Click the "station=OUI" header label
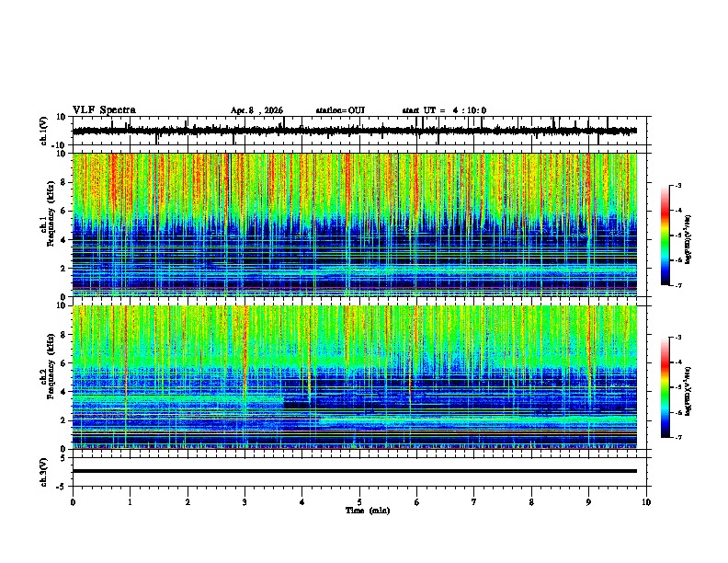The width and height of the screenshot is (728, 563). (340, 110)
